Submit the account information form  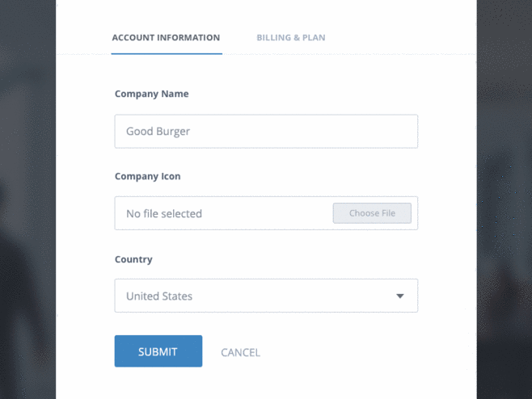pos(158,351)
